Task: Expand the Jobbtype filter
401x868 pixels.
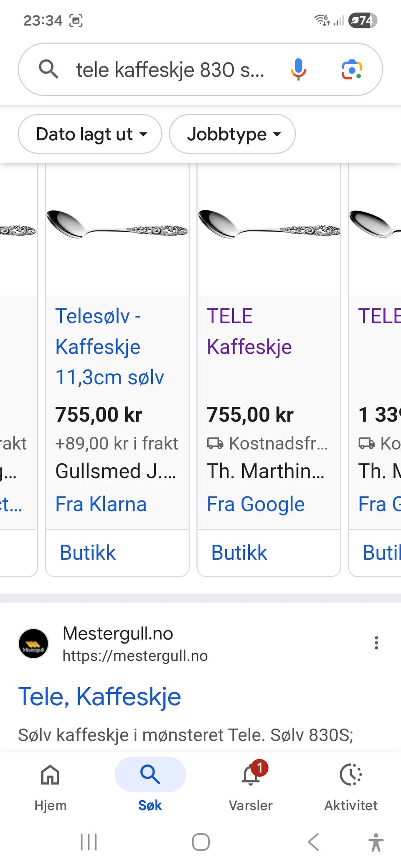Action: point(233,134)
